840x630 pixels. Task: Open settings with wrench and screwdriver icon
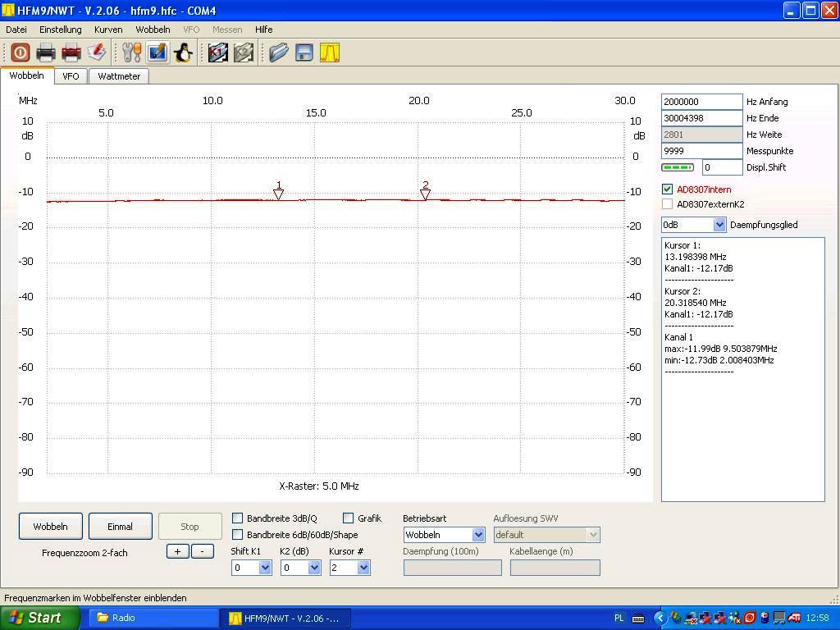pos(131,52)
